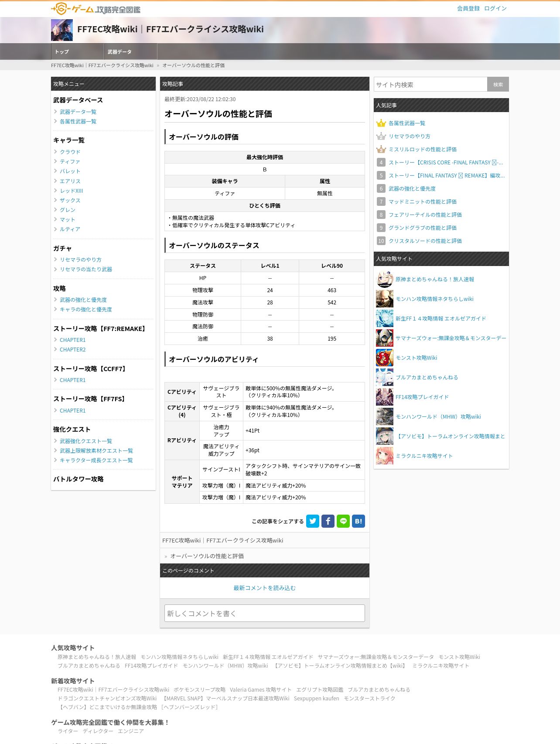The height and width of the screenshot is (744, 560).
Task: Open CHAPTER1 under CCFF7 story
Action: point(73,380)
